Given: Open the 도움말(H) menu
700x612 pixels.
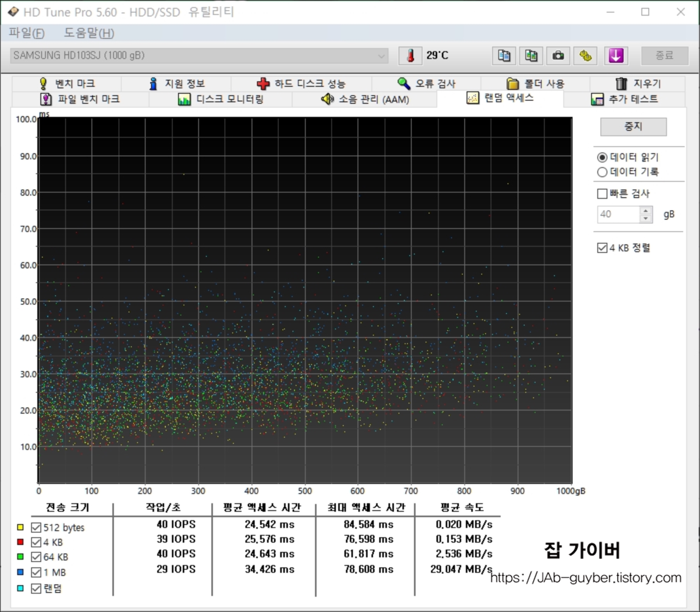Looking at the screenshot, I should point(89,33).
